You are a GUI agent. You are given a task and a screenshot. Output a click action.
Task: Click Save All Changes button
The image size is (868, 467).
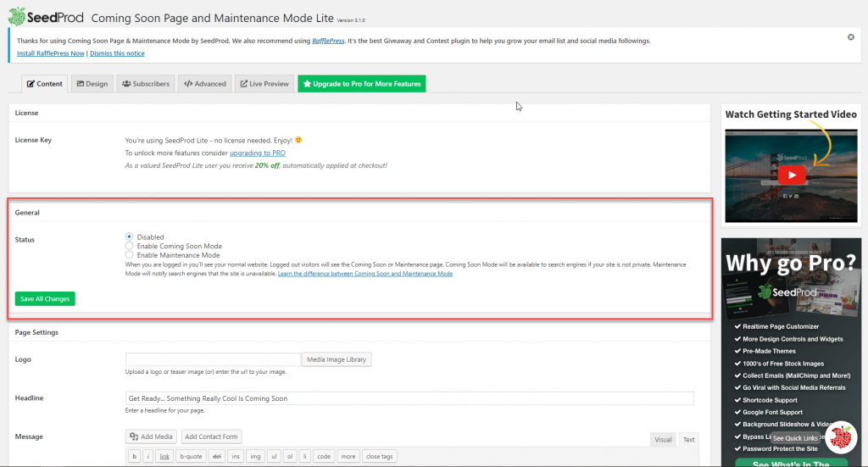tap(45, 298)
